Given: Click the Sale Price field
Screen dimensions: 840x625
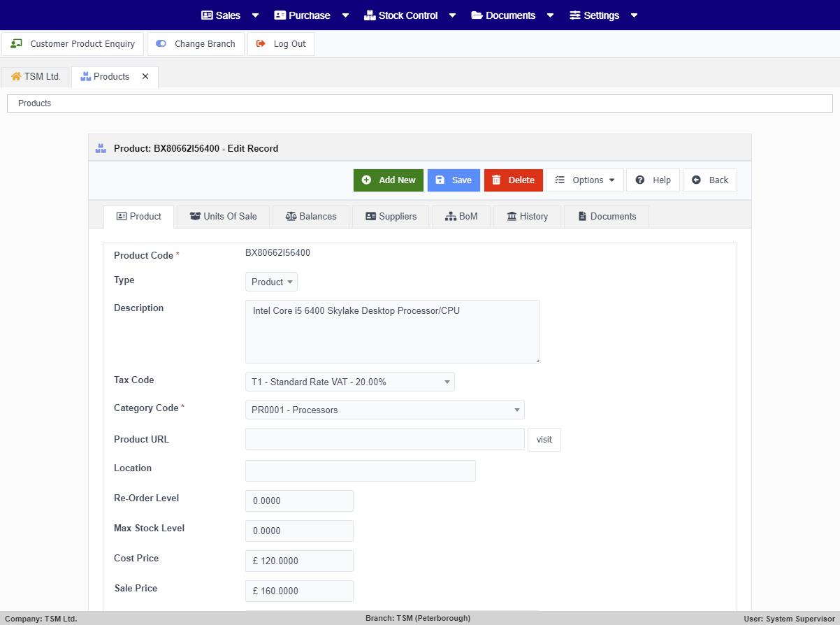Looking at the screenshot, I should click(x=299, y=591).
